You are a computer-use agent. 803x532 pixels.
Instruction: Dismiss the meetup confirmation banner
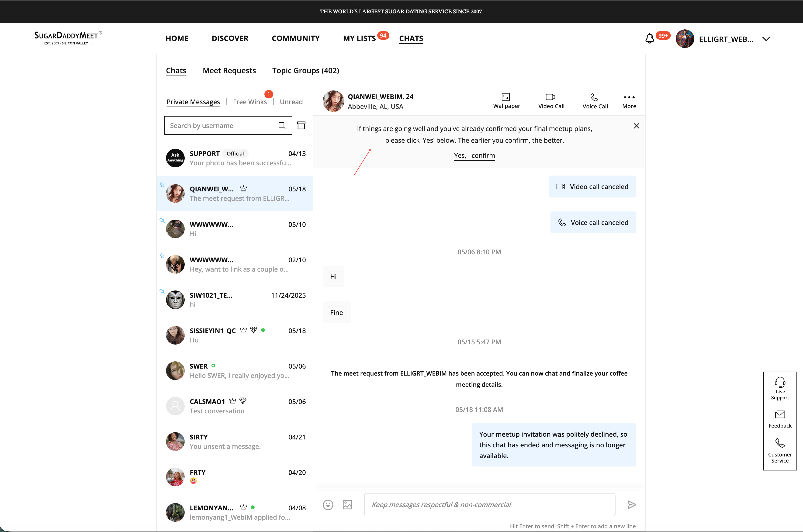tap(637, 126)
